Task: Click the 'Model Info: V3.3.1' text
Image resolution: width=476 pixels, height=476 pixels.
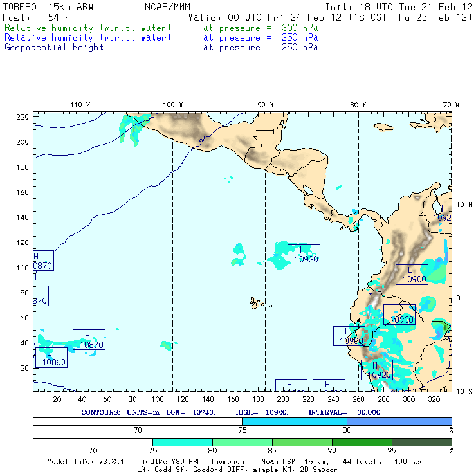Action: tap(86, 462)
